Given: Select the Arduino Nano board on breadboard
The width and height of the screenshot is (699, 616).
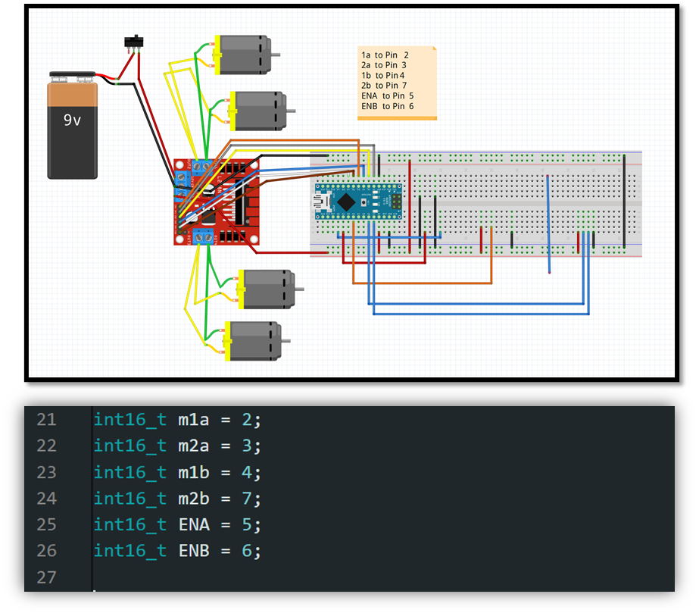Looking at the screenshot, I should pyautogui.click(x=358, y=202).
